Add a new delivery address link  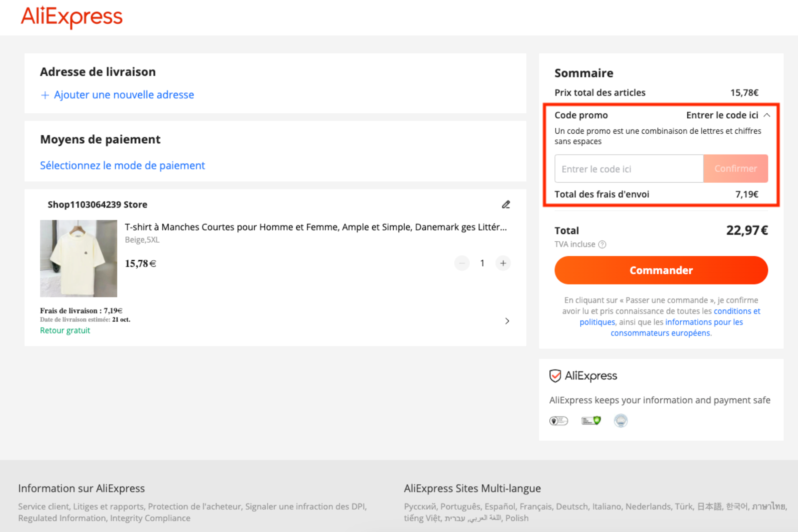124,95
